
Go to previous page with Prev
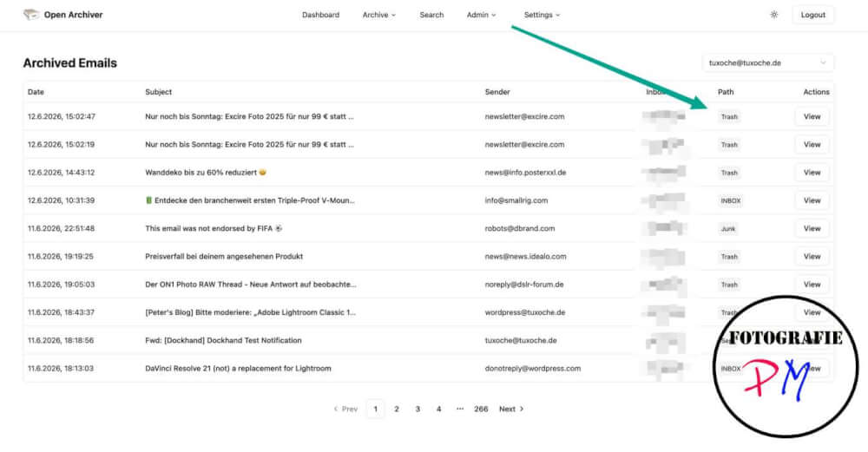tap(345, 409)
